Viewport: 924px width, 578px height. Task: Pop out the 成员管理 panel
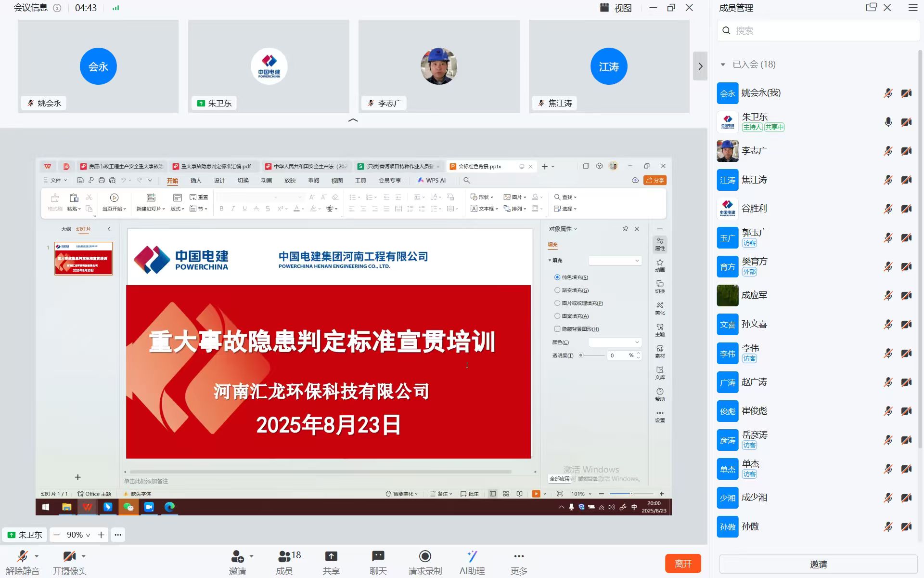[x=871, y=7]
